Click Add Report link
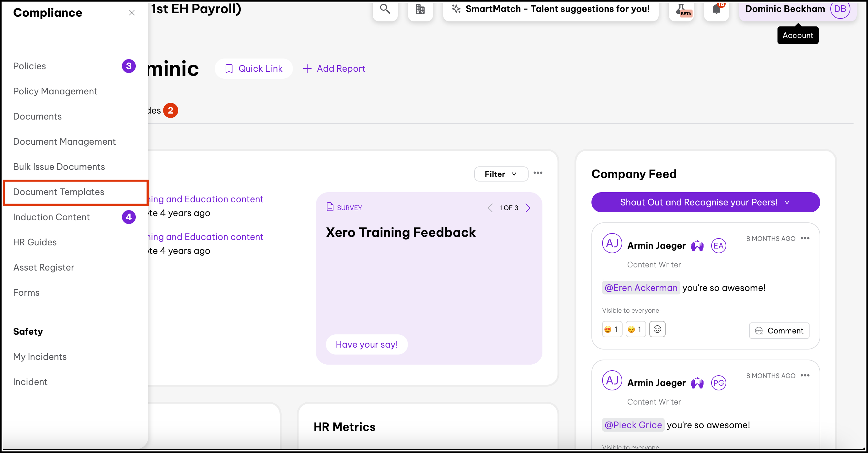868x453 pixels. [x=334, y=69]
